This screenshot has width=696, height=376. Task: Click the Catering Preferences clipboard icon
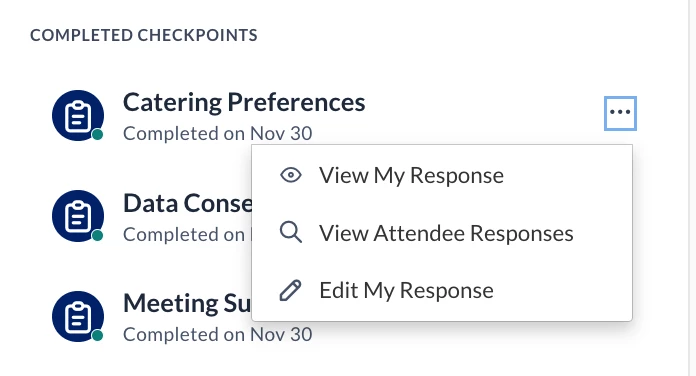[x=78, y=115]
